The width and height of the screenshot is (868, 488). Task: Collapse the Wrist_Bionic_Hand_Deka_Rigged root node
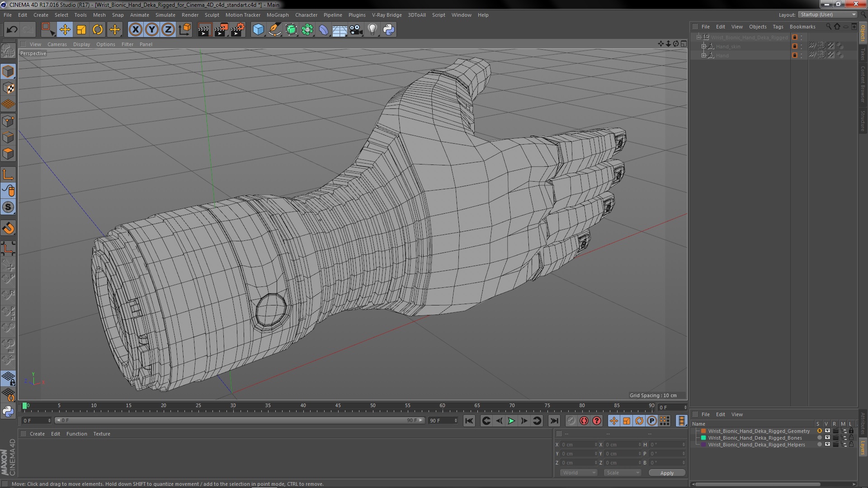(698, 37)
